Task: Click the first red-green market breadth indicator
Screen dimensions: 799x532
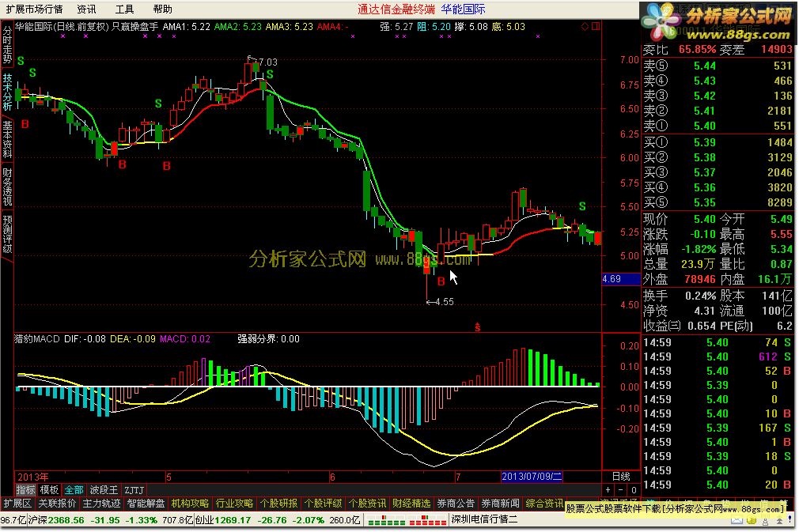Action: click(x=386, y=520)
